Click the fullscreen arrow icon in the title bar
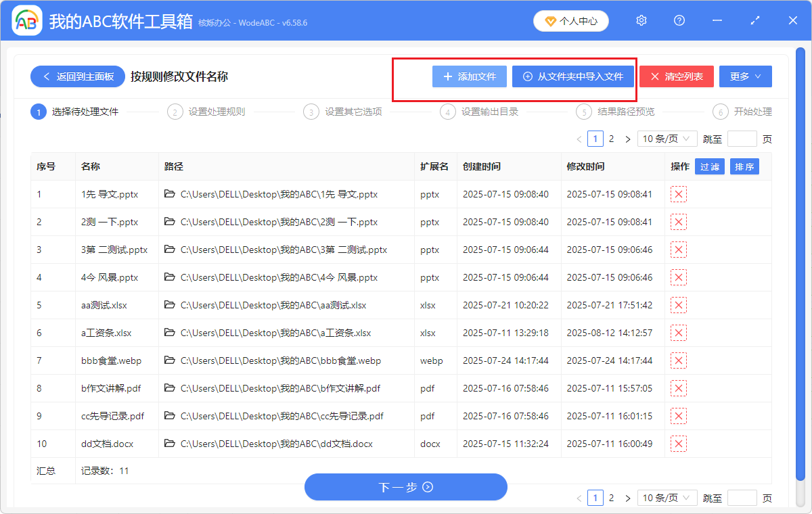The width and height of the screenshot is (812, 514). click(754, 20)
